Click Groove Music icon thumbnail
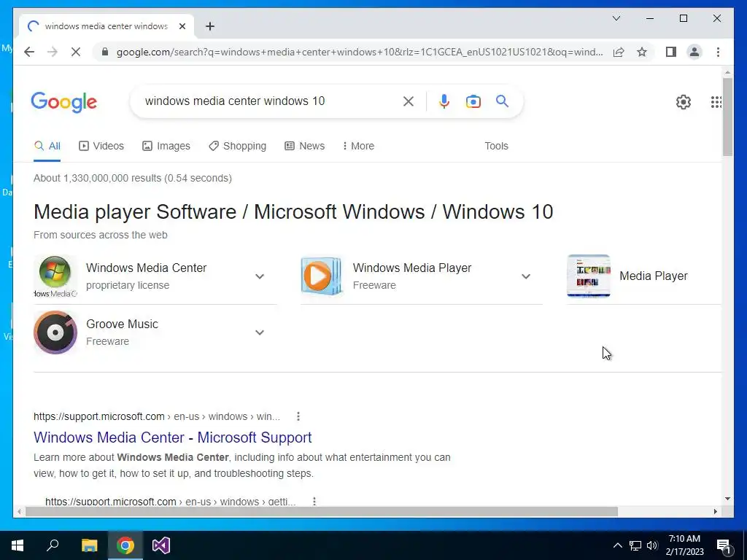The image size is (747, 560). (x=55, y=332)
